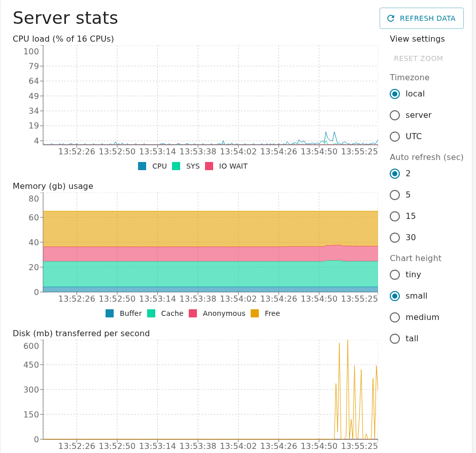Click the yellow Free memory area

click(211, 229)
